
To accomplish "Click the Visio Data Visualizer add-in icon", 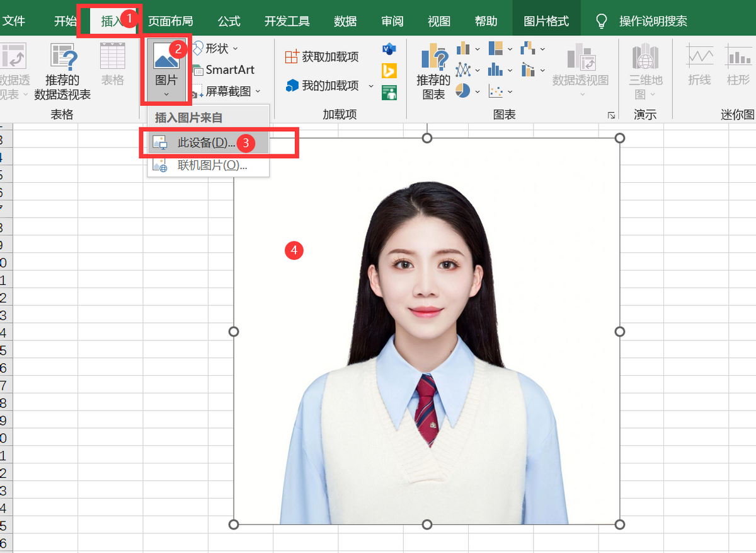I will coord(389,50).
